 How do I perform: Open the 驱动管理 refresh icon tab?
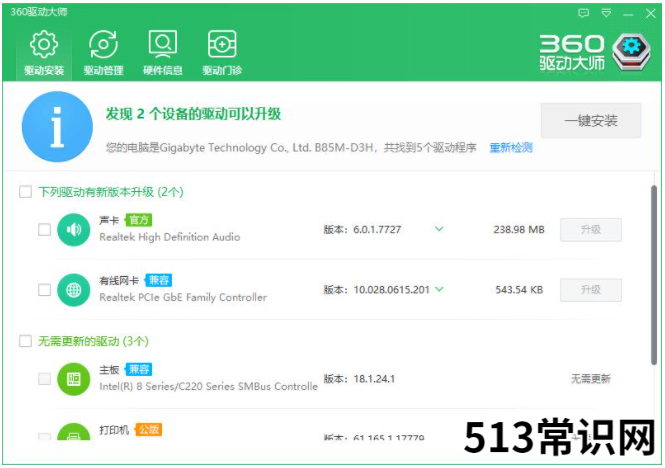pos(103,53)
